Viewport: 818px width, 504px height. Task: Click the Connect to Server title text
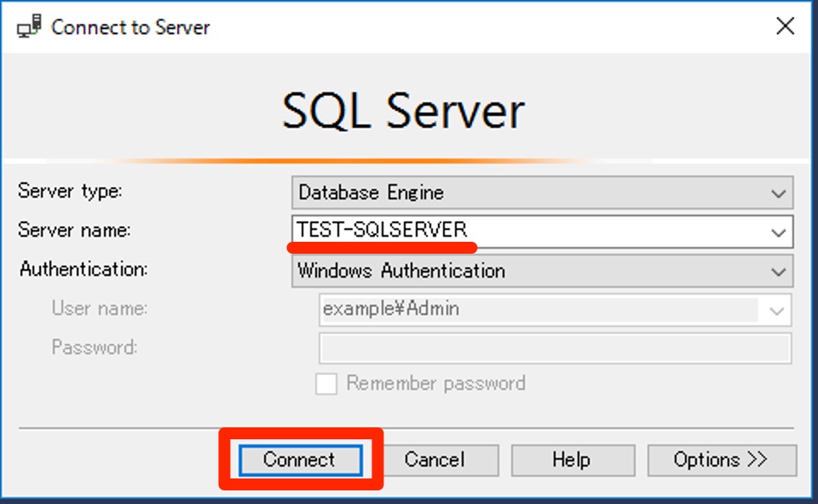(130, 26)
